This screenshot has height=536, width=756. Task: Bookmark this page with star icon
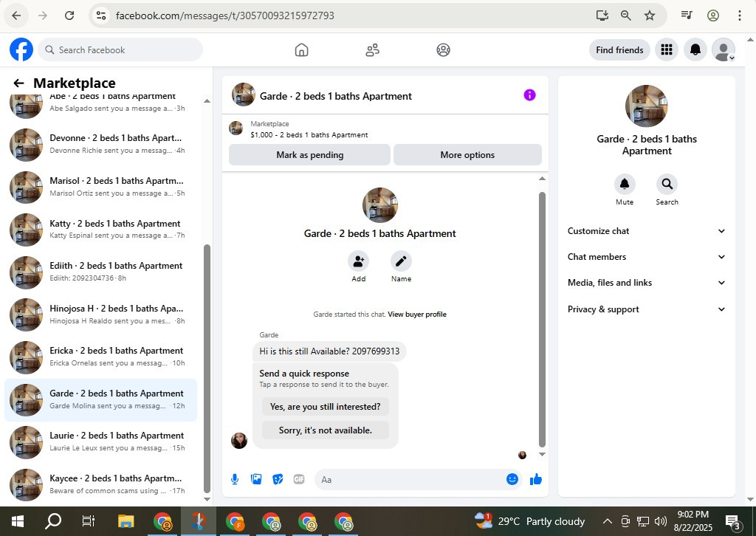[650, 16]
